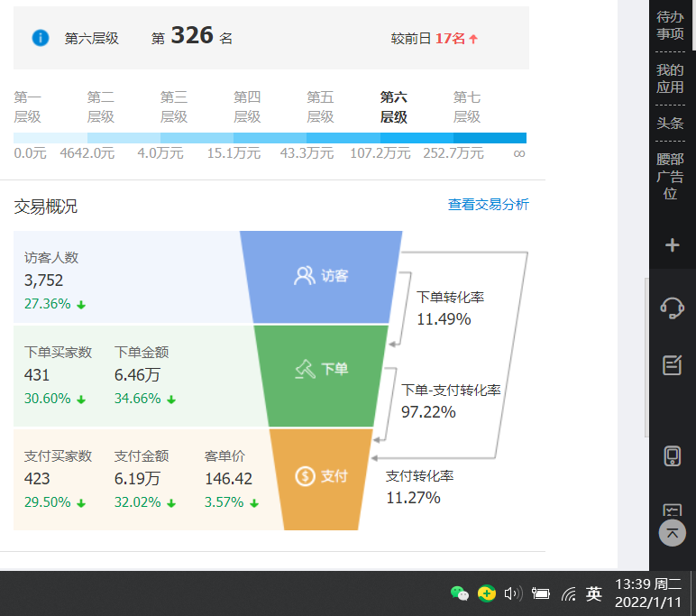Select the 第一层级 tier label

click(x=28, y=107)
